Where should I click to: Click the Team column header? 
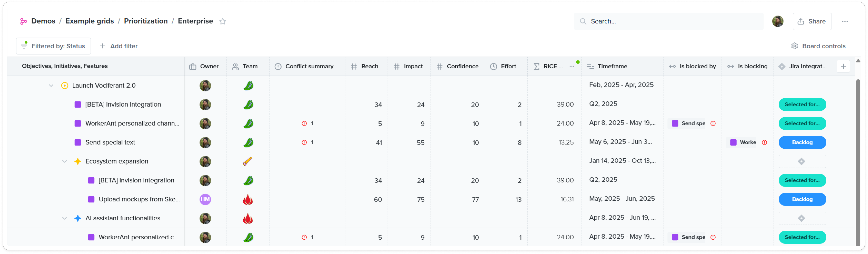click(x=248, y=66)
